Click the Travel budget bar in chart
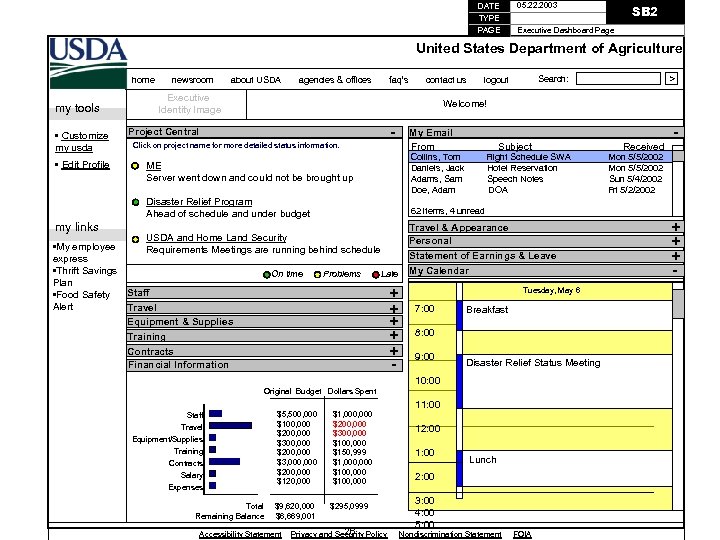Viewport: 720px width, 540px height. (231, 426)
